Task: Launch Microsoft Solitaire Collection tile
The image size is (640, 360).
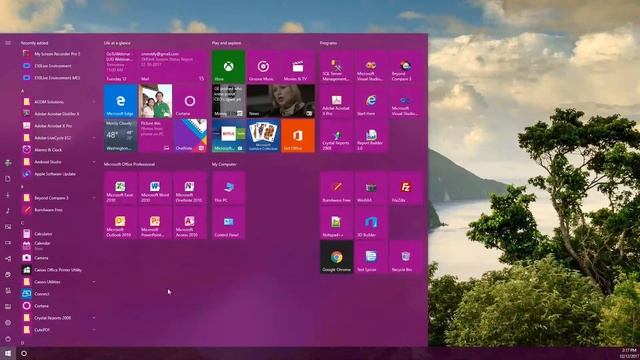Action: [x=263, y=136]
